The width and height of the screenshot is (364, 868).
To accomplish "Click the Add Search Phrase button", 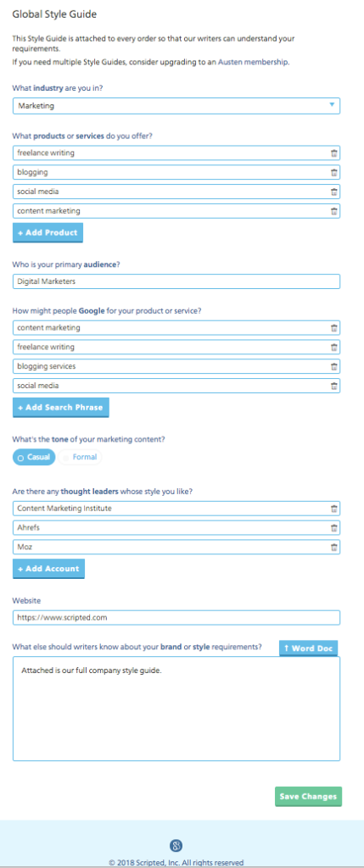I will click(x=61, y=408).
